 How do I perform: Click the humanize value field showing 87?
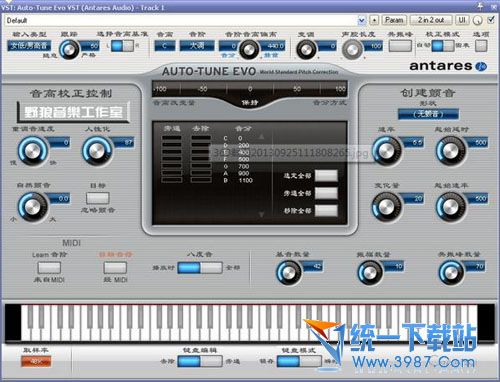[x=124, y=143]
